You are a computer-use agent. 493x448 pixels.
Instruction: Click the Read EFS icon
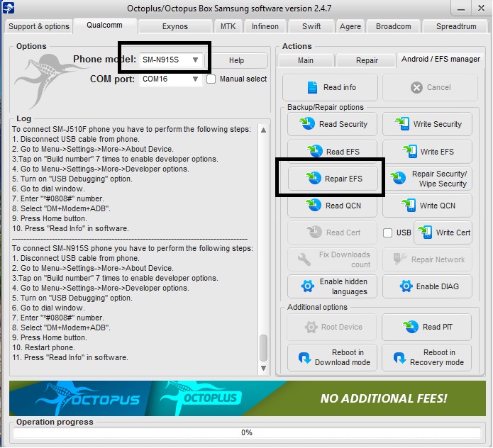coord(315,151)
